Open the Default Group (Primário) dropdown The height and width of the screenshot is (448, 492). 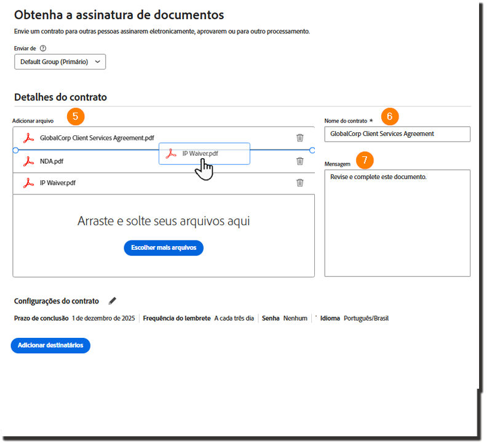(60, 62)
